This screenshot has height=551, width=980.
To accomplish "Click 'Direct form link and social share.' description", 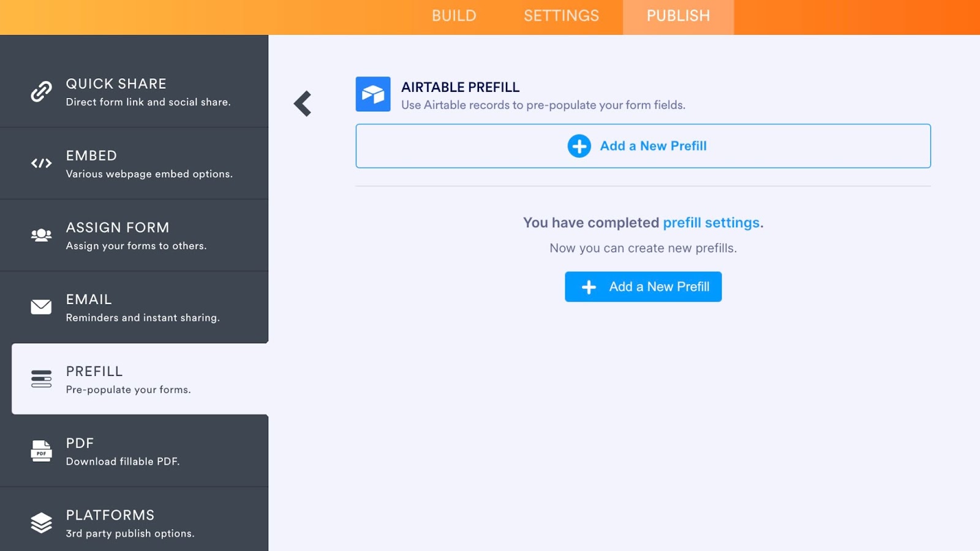I will point(148,102).
